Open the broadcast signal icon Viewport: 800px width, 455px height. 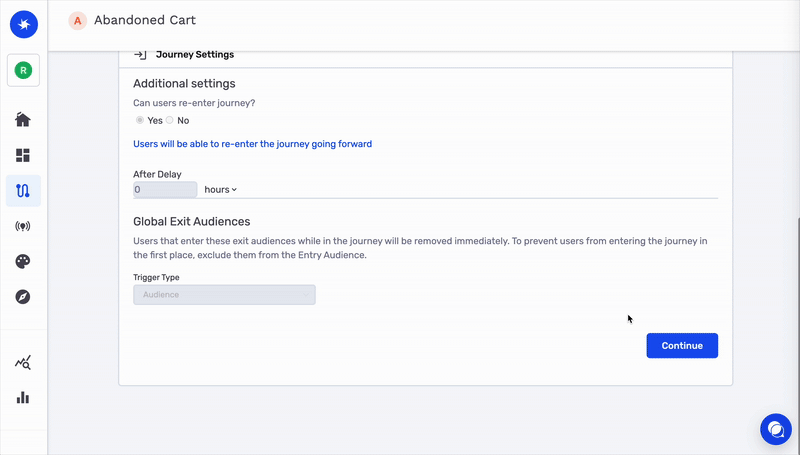click(x=23, y=226)
